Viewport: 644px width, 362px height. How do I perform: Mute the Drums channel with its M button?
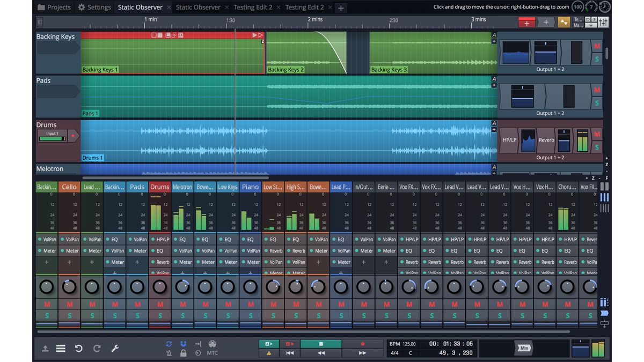tap(159, 304)
